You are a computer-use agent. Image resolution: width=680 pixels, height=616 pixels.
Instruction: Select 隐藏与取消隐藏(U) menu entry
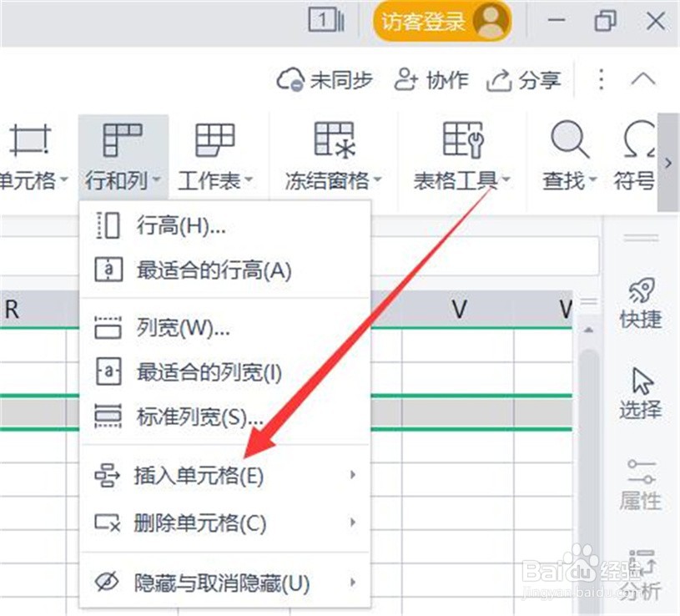tap(225, 582)
